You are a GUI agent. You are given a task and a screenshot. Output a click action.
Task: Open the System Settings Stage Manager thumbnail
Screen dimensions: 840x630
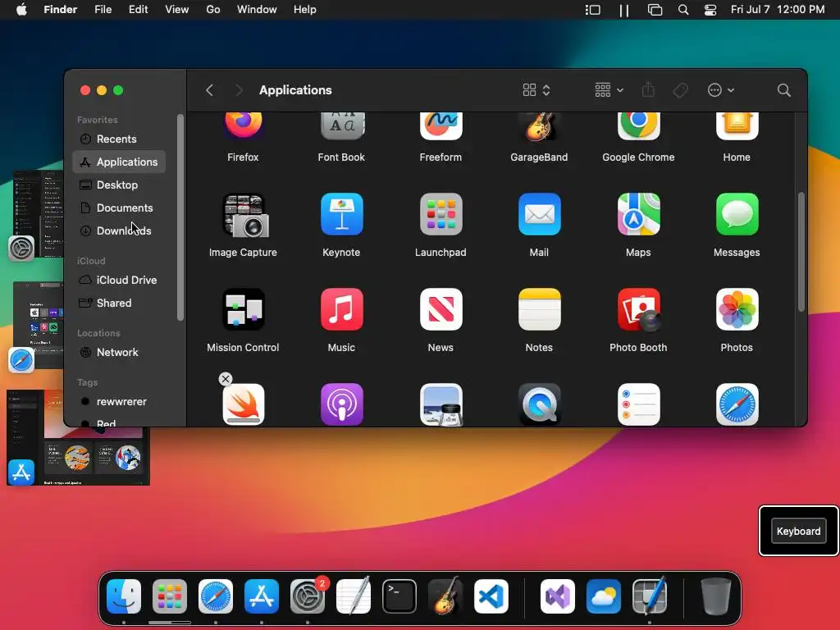pyautogui.click(x=38, y=214)
